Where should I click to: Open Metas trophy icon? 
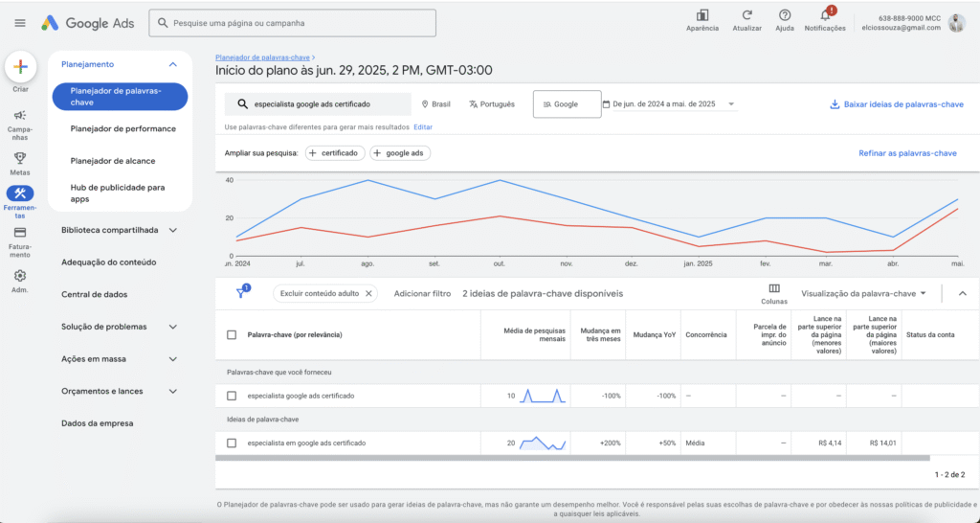(20, 158)
